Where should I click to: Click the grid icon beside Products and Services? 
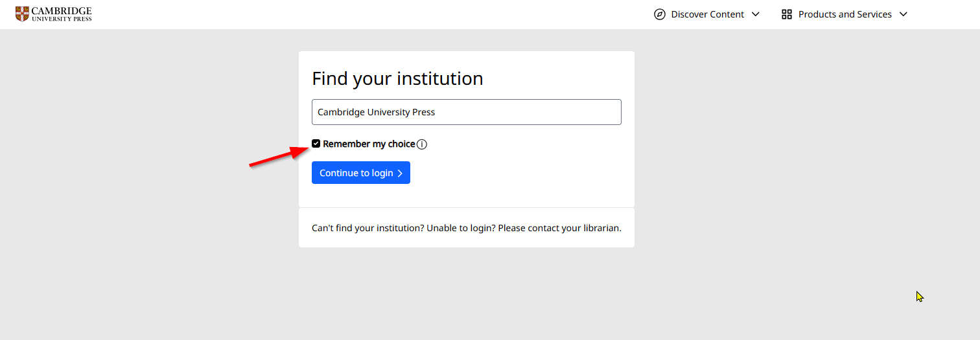point(787,14)
